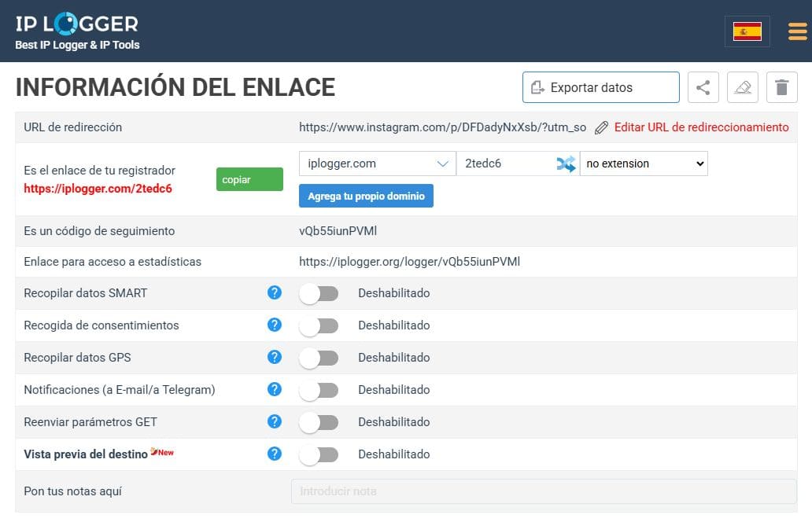The width and height of the screenshot is (812, 522).
Task: Click Agrega tu propio dominio button
Action: [366, 196]
